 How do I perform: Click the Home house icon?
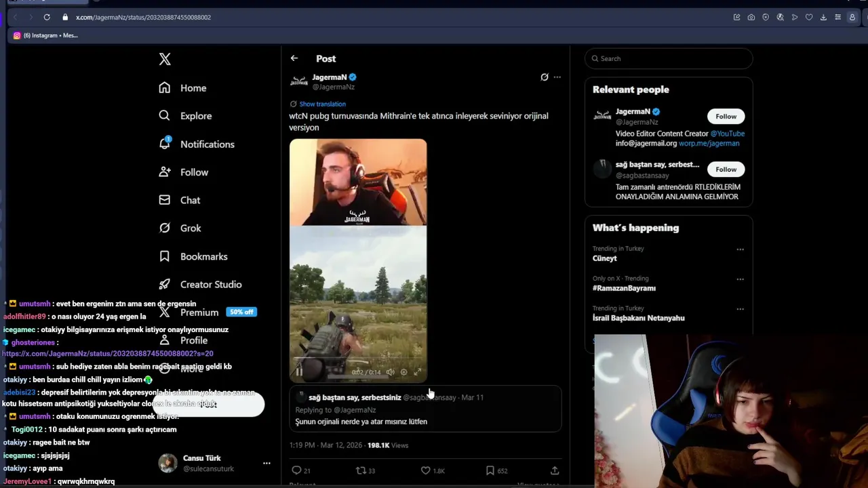(164, 87)
